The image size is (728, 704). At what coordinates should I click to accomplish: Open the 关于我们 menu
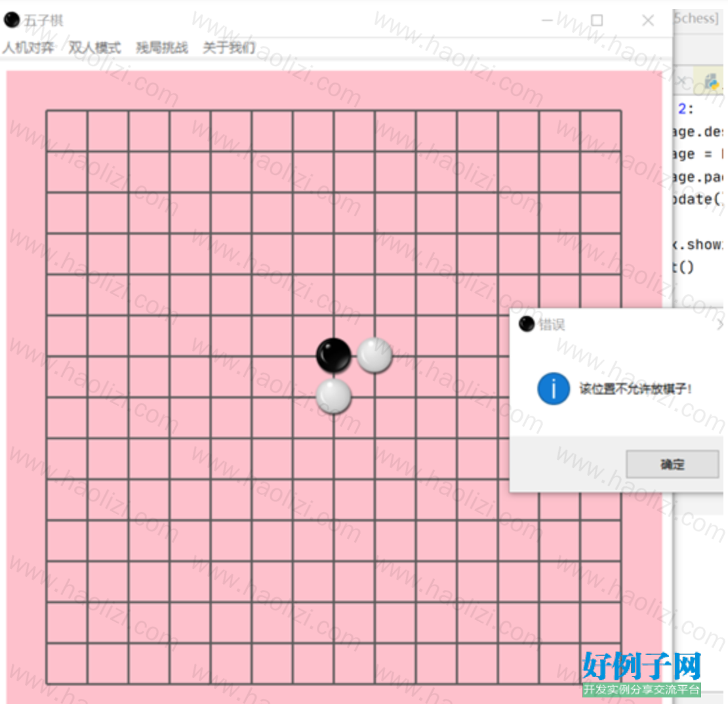(x=229, y=47)
